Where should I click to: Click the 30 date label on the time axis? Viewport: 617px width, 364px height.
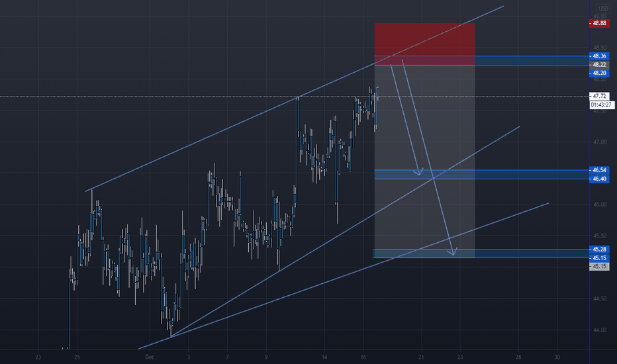click(557, 357)
